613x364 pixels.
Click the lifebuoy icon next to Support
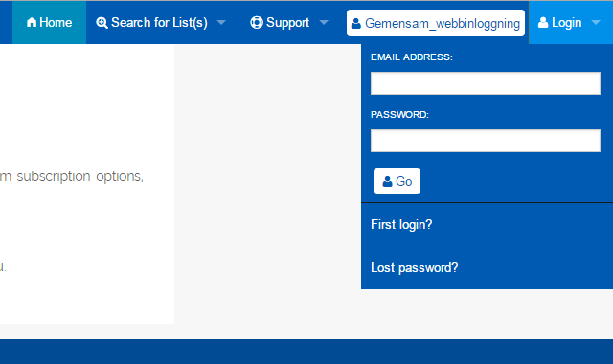tap(257, 23)
